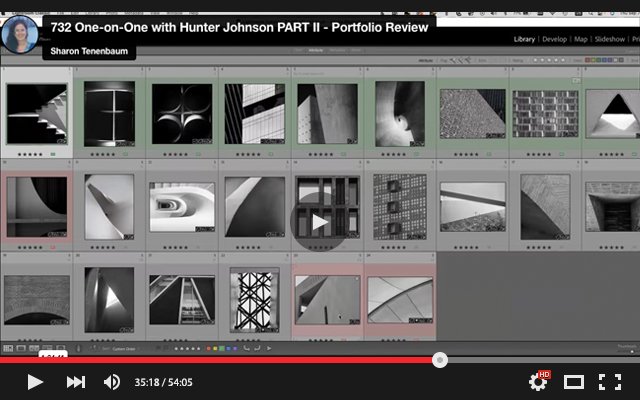Toggle red color filter in attribute bar
Viewport: 640px width, 400px height.
[587, 60]
